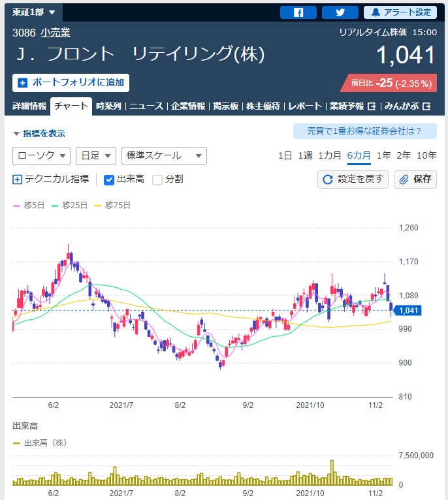Add to portfolio with the plus icon
The width and height of the screenshot is (448, 500).
pyautogui.click(x=22, y=83)
